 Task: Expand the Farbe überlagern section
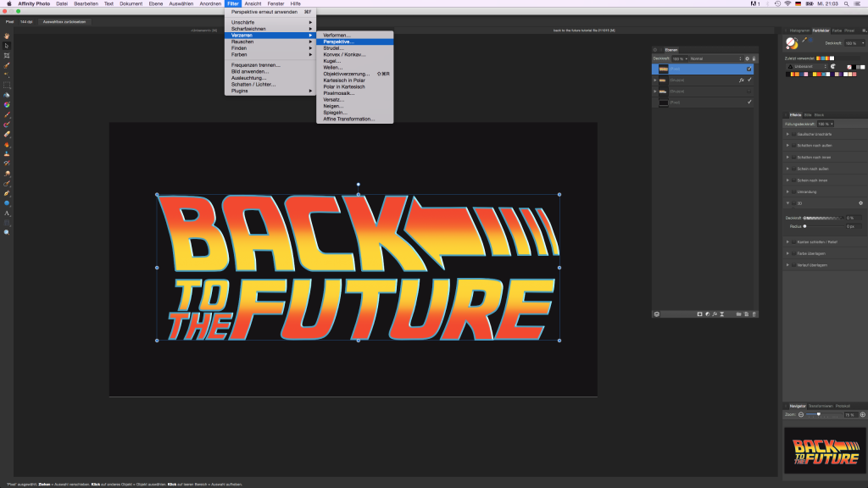click(x=787, y=253)
